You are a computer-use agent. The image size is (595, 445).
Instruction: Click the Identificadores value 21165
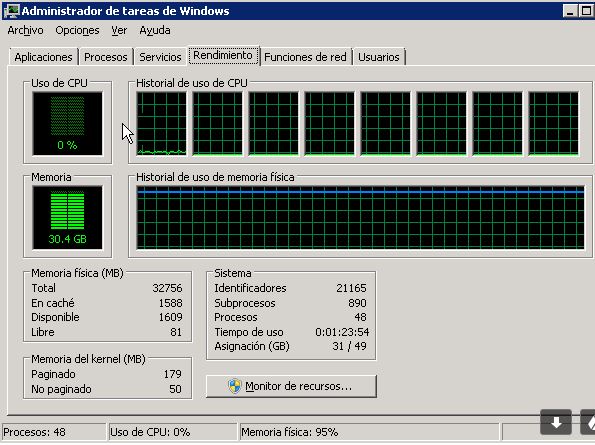click(x=351, y=288)
